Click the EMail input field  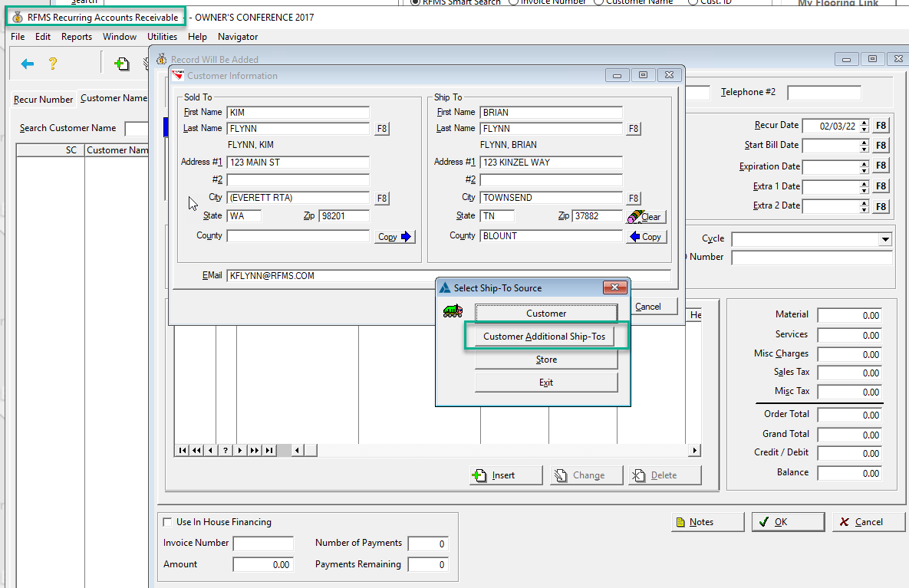tap(449, 276)
